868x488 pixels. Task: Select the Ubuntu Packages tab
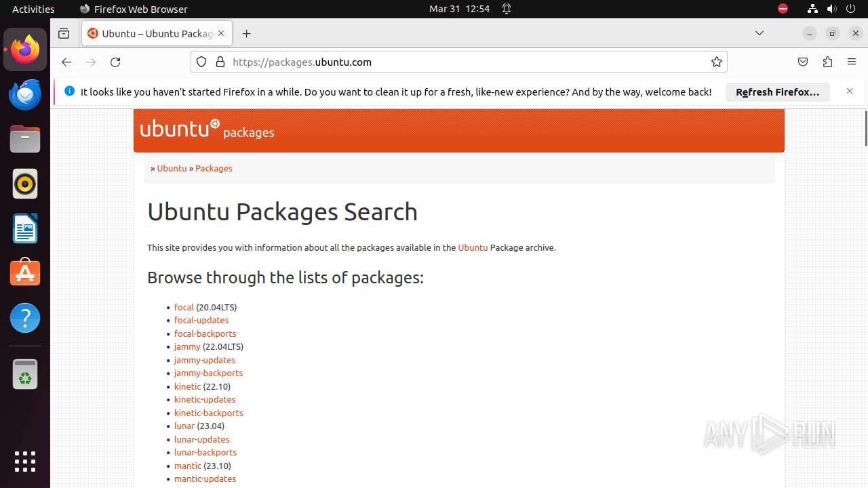click(x=157, y=33)
